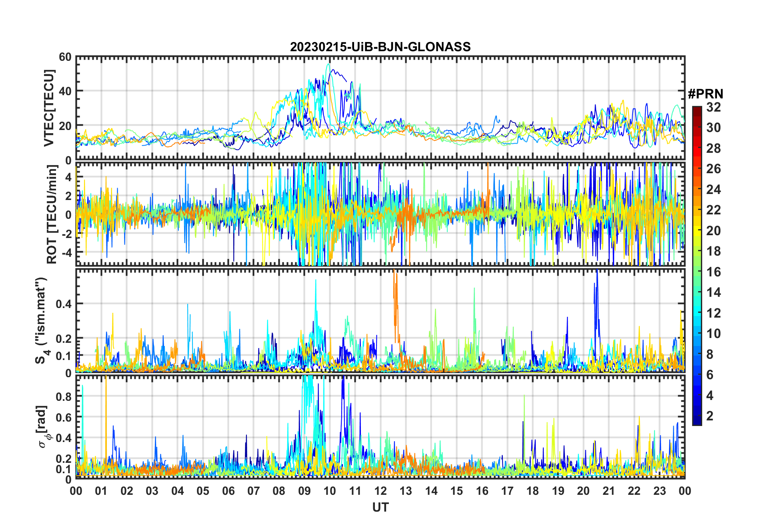The height and width of the screenshot is (532, 761).
Task: Click the VTEC axis tick label 40
Action: click(x=65, y=91)
